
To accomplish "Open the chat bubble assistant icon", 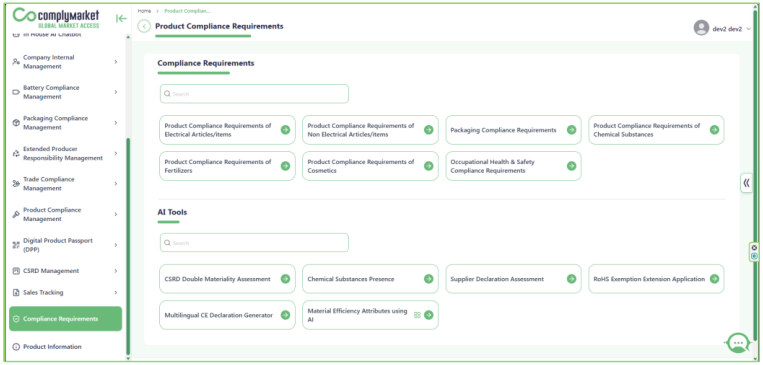I will [x=739, y=343].
